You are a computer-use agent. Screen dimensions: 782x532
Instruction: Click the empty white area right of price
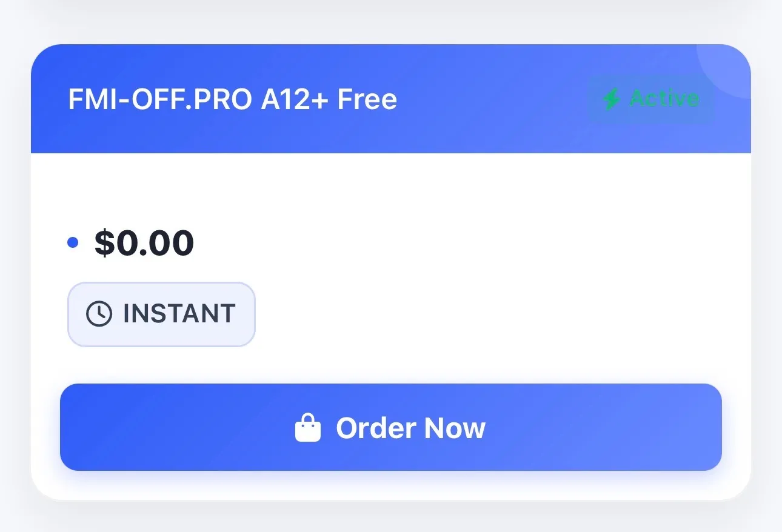pos(455,243)
